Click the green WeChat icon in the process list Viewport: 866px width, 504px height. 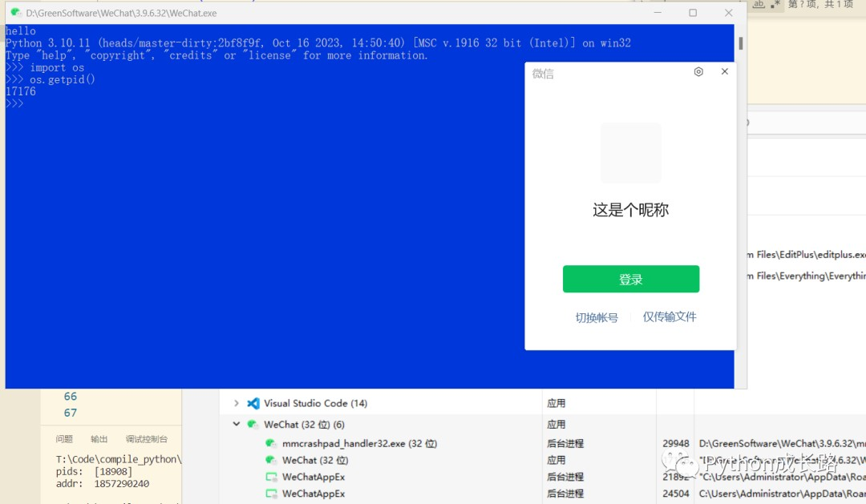tap(253, 424)
